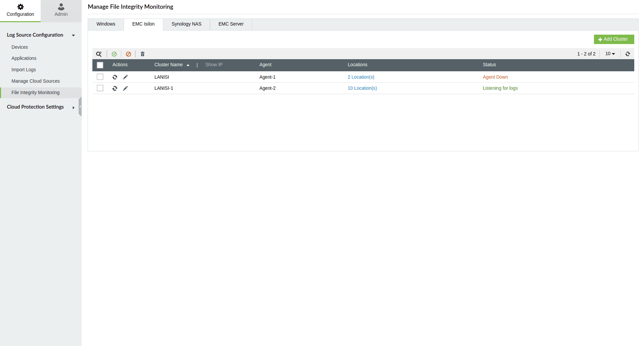Image resolution: width=644 pixels, height=346 pixels.
Task: Click the Locations column header
Action: [357, 65]
